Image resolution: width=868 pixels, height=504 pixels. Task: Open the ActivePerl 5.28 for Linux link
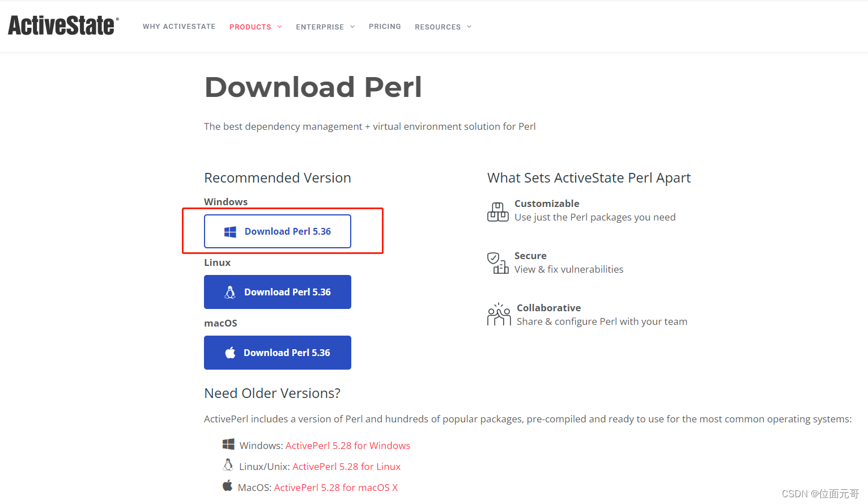click(346, 466)
